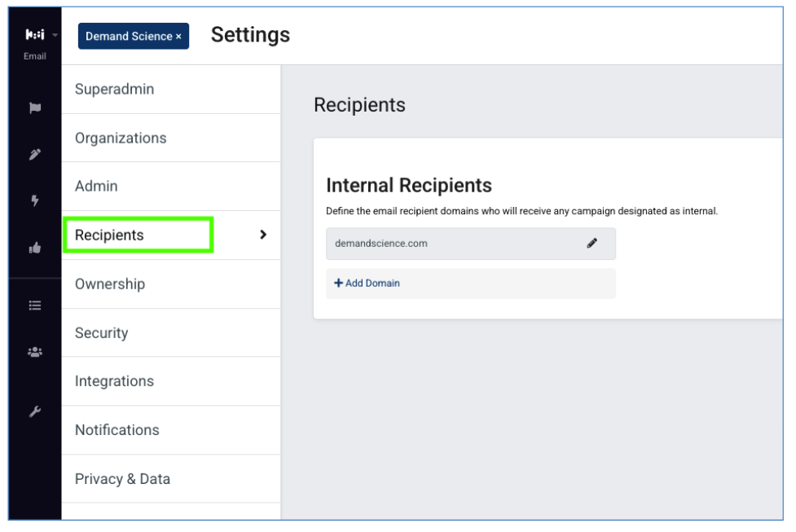Screen dimensions: 796x532
Task: Open the people group icon
Action: click(35, 352)
